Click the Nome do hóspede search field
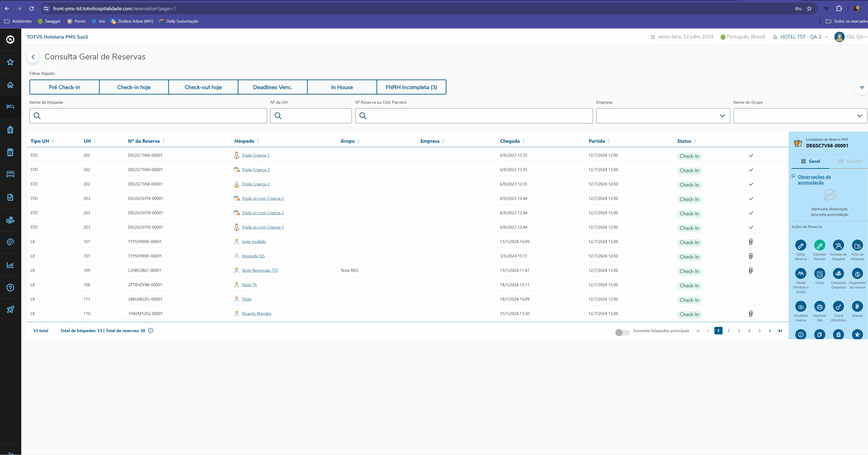The width and height of the screenshot is (868, 455). tap(148, 116)
